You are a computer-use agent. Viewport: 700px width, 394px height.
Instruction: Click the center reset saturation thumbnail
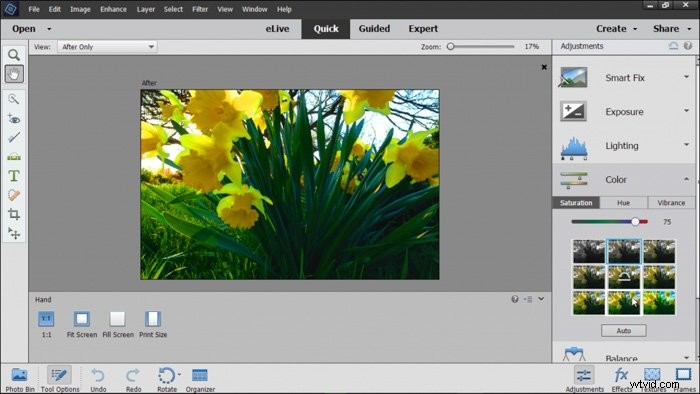pyautogui.click(x=624, y=277)
